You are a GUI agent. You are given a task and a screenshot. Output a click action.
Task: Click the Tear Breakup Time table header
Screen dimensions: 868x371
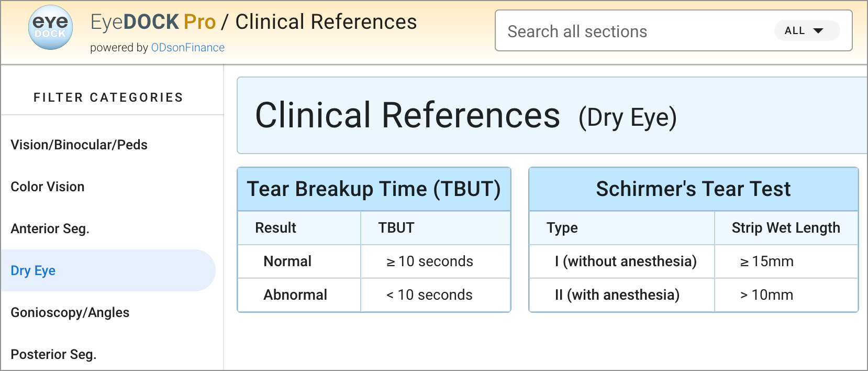(x=374, y=189)
